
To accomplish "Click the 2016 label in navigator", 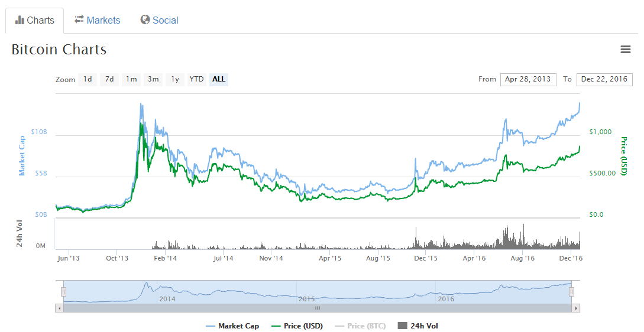I will (x=446, y=299).
